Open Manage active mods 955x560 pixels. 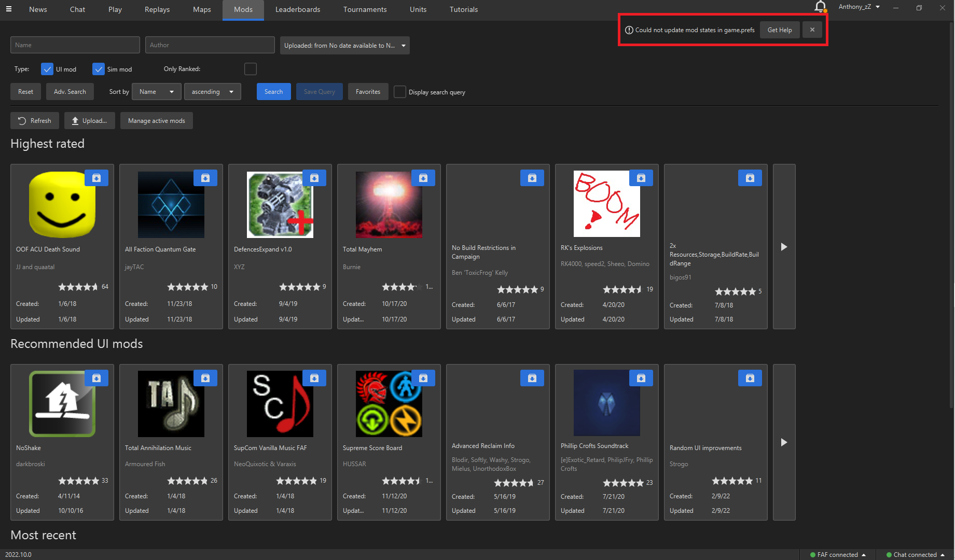tap(156, 121)
